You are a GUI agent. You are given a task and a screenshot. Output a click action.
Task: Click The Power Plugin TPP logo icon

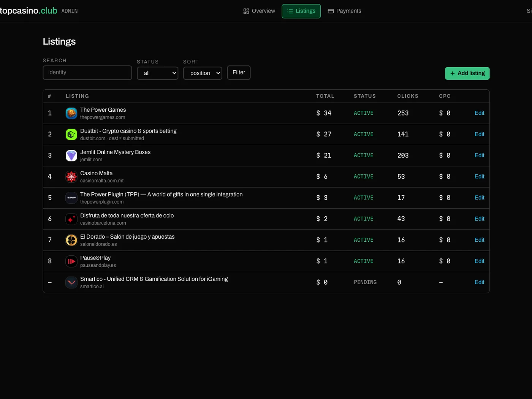coord(71,198)
